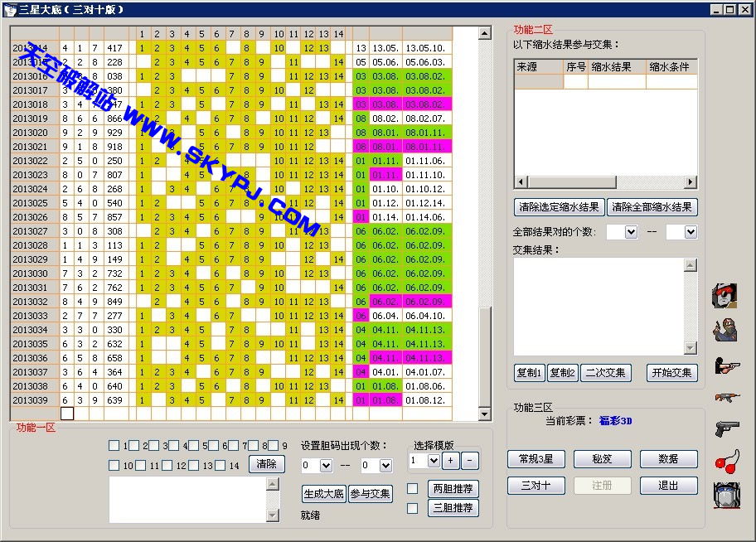The image size is (756, 542).
Task: Click the data table's vertical scrollbar down arrow
Action: click(x=485, y=414)
